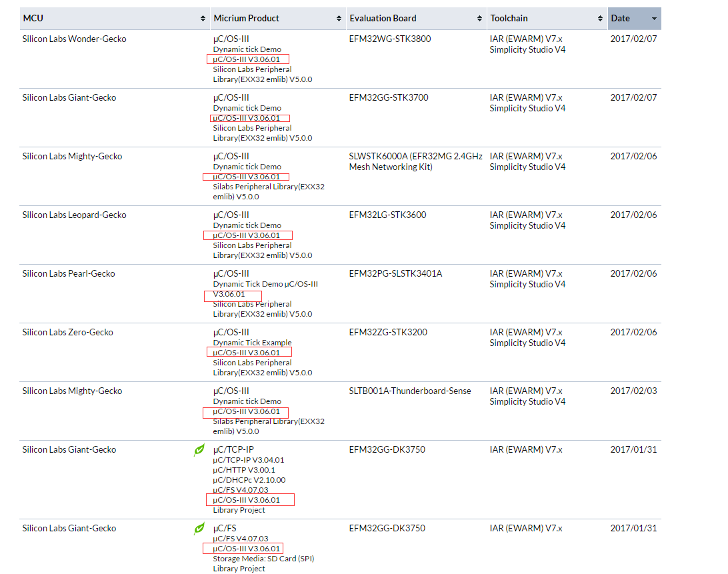Viewport: 728px width, 574px height.
Task: Click Toolchain column sort arrows
Action: pos(600,19)
